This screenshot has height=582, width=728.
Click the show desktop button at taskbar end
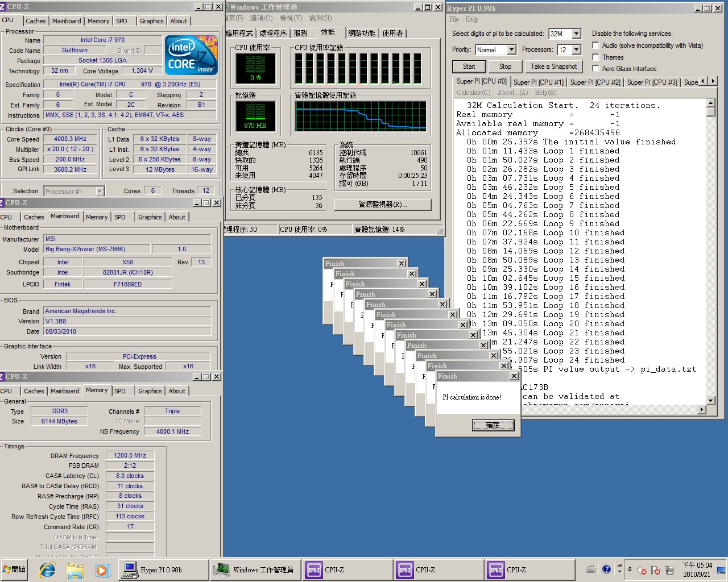tap(722, 569)
